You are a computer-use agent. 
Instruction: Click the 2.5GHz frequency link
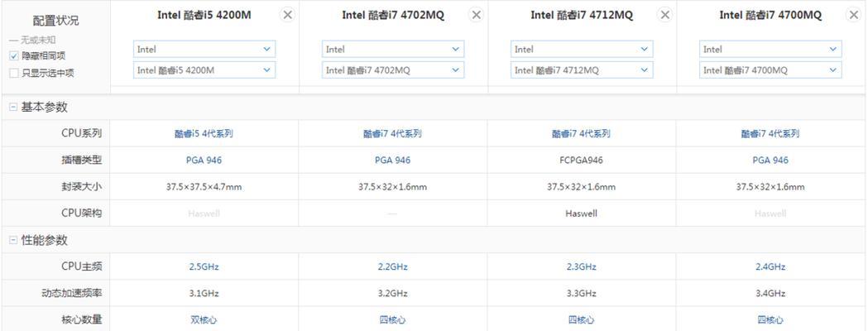[204, 266]
